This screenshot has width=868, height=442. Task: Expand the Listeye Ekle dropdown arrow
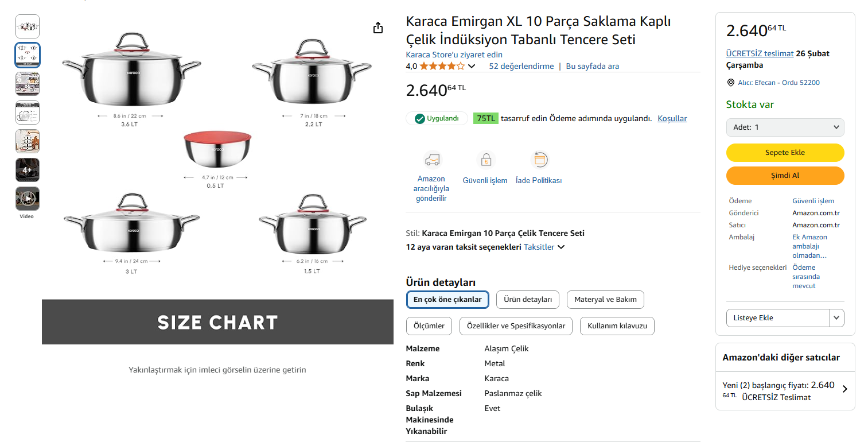coord(836,317)
